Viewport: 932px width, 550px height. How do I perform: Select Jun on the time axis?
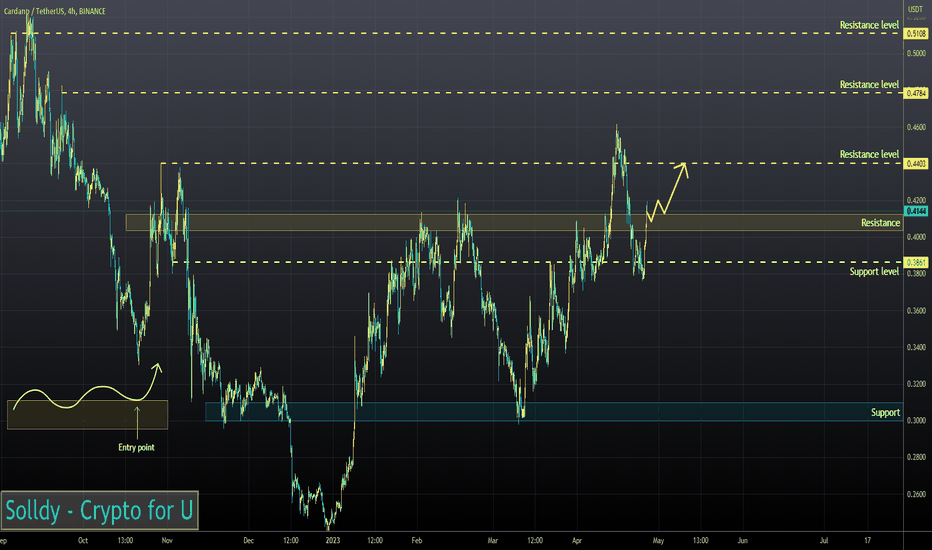pyautogui.click(x=742, y=540)
